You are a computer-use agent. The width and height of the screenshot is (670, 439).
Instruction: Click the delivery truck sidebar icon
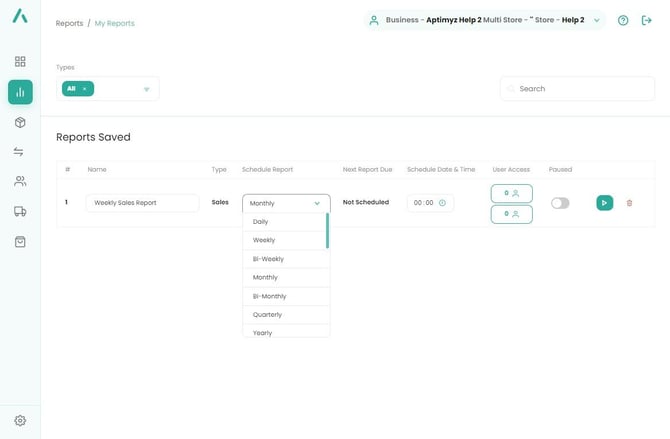point(20,212)
